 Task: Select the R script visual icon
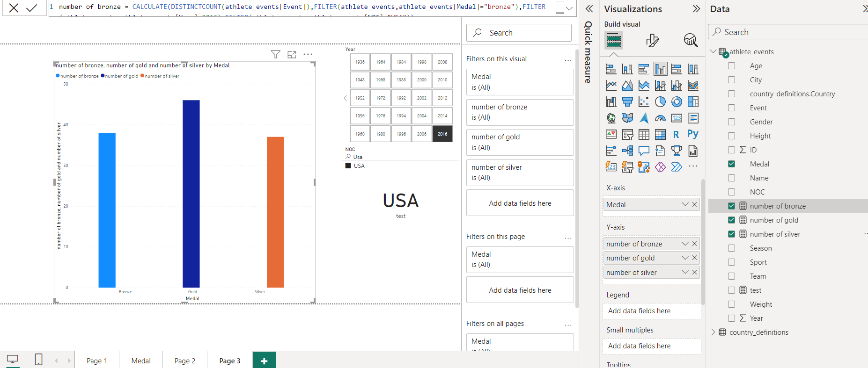676,134
